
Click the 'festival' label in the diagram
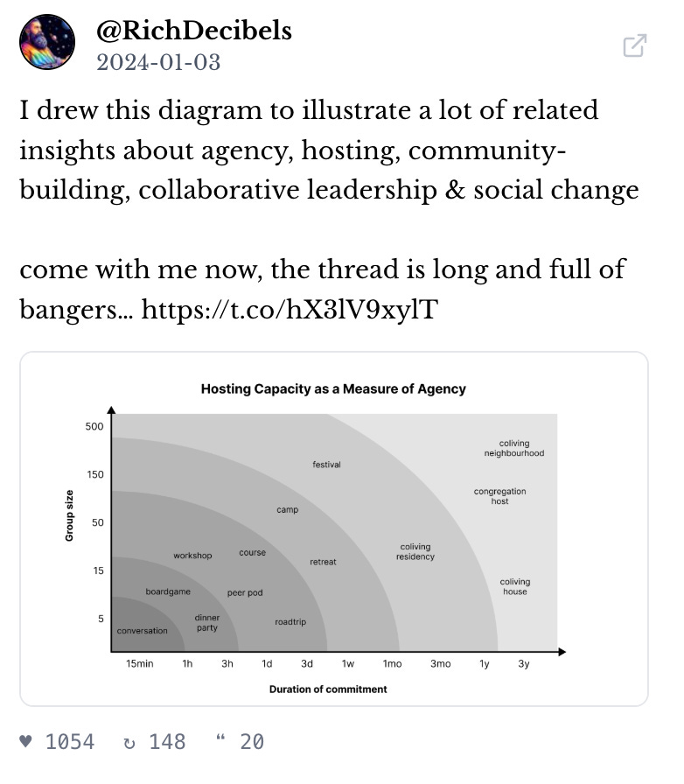tap(326, 465)
